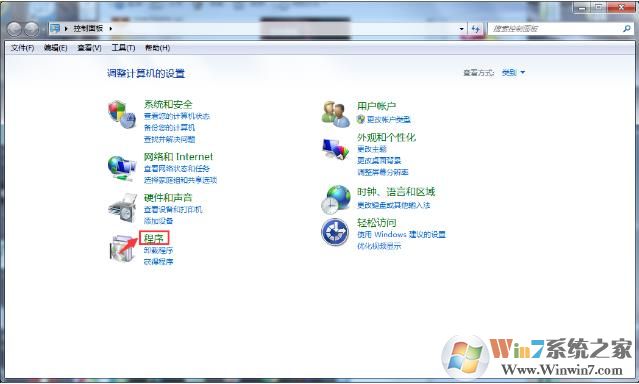This screenshot has height=384, width=639.
Task: Open the clock and globe icon
Action: coord(335,199)
